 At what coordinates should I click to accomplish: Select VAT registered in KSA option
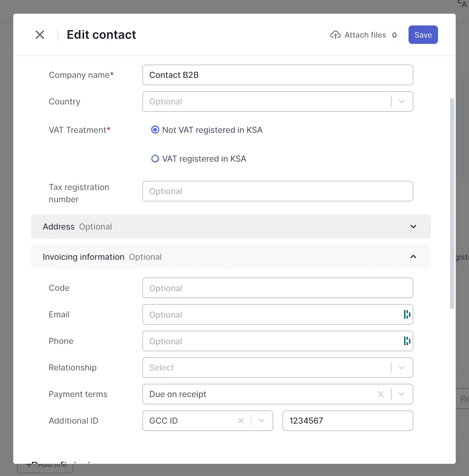(x=155, y=159)
